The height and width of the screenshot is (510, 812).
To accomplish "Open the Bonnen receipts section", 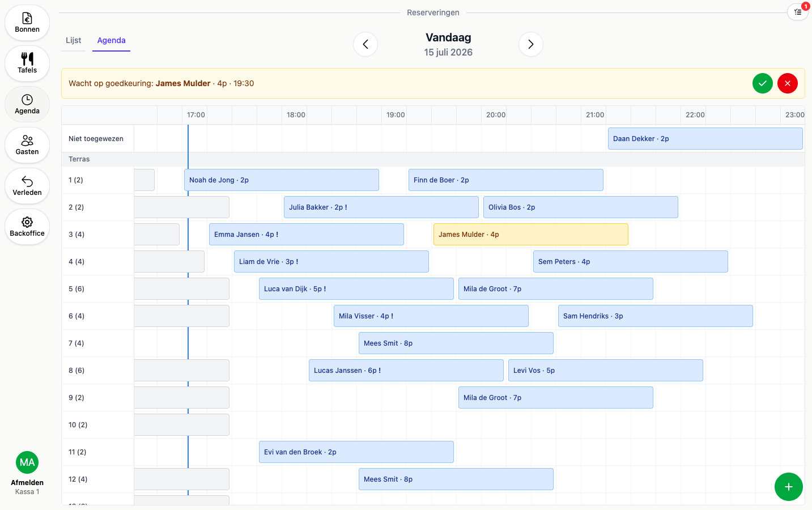I will (27, 23).
